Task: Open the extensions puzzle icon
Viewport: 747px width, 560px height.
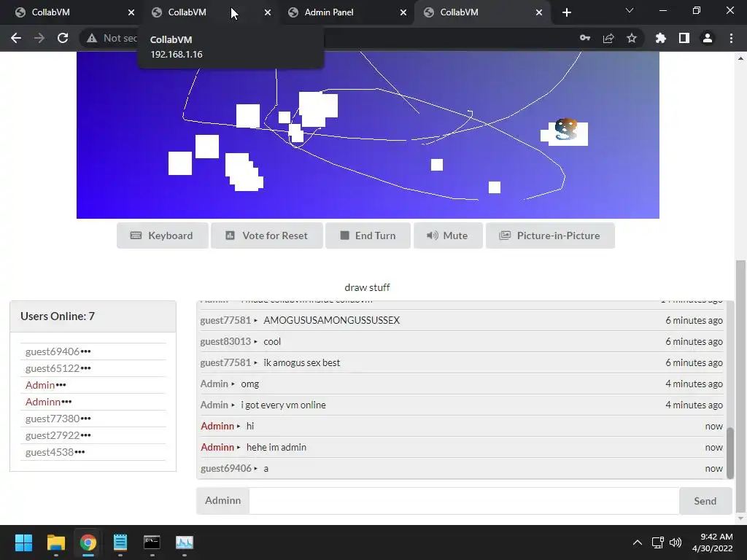Action: click(661, 38)
